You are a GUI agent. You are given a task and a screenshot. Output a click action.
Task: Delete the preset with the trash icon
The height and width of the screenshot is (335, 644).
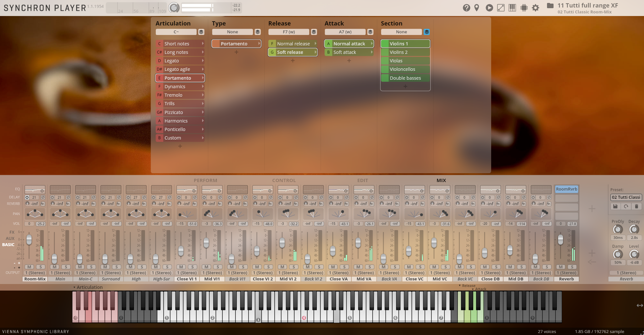[636, 206]
